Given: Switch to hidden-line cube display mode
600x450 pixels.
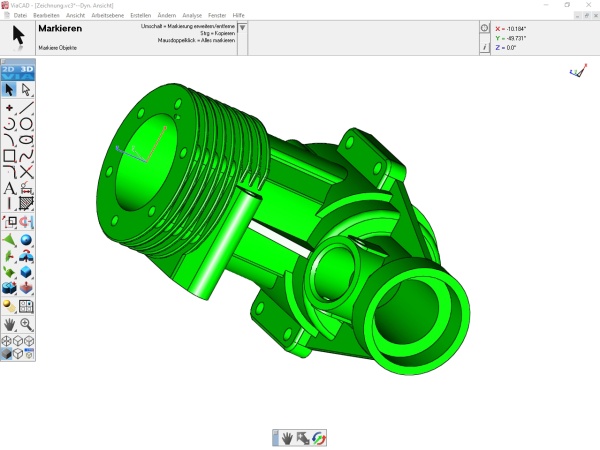Looking at the screenshot, I should click(18, 341).
